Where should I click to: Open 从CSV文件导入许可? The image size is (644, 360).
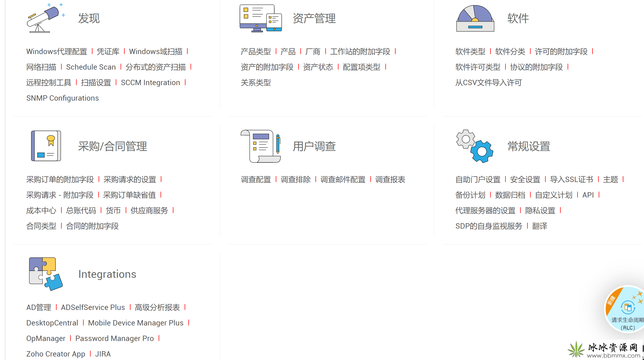(489, 82)
